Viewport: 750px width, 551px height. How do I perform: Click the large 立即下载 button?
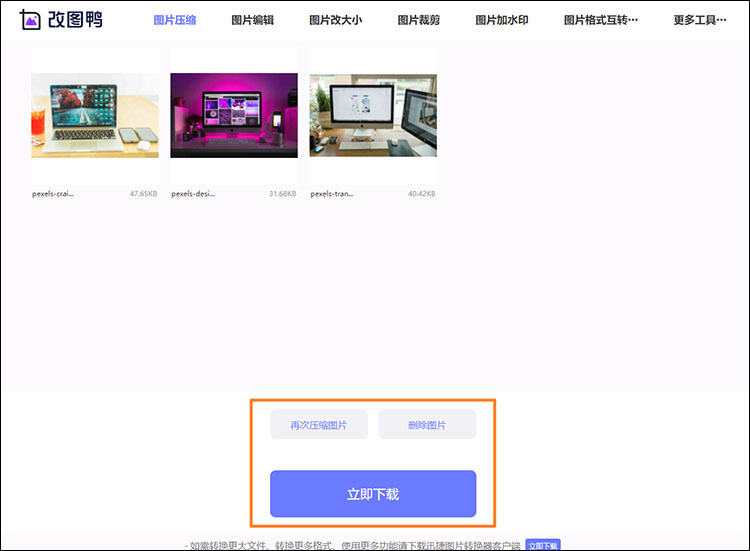[x=373, y=494]
